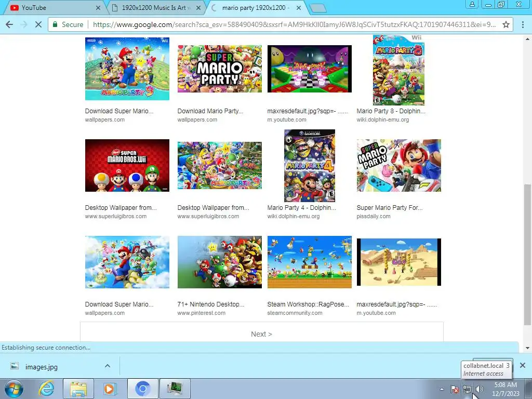The width and height of the screenshot is (532, 399).
Task: View the Secure padlock site info
Action: click(x=68, y=24)
